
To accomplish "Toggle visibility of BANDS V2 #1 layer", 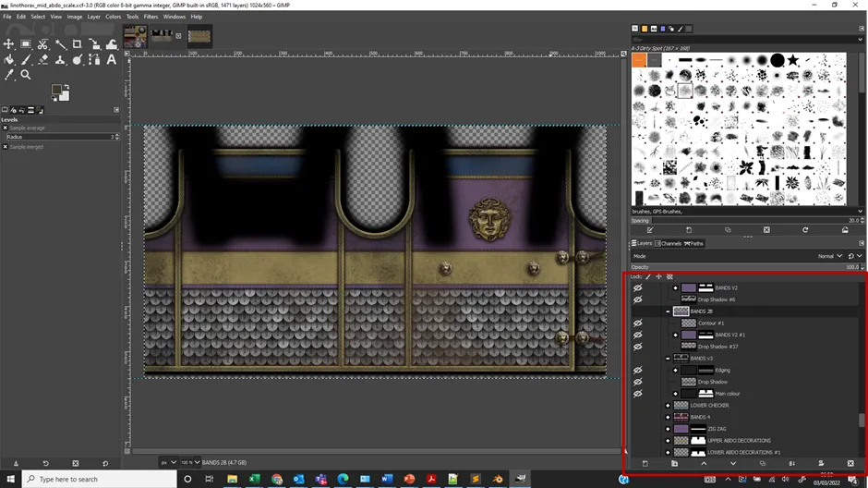I will click(638, 335).
